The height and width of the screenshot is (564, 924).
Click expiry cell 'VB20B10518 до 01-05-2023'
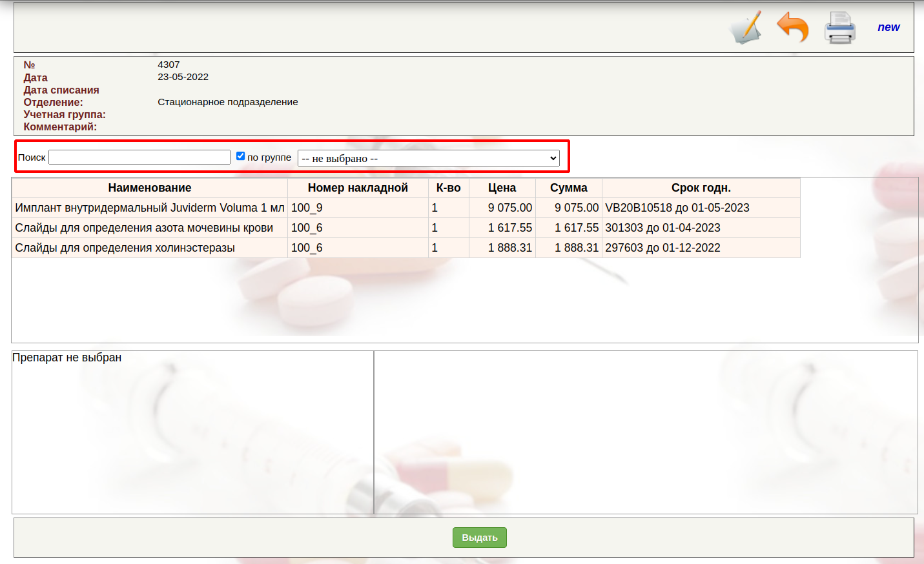(677, 208)
